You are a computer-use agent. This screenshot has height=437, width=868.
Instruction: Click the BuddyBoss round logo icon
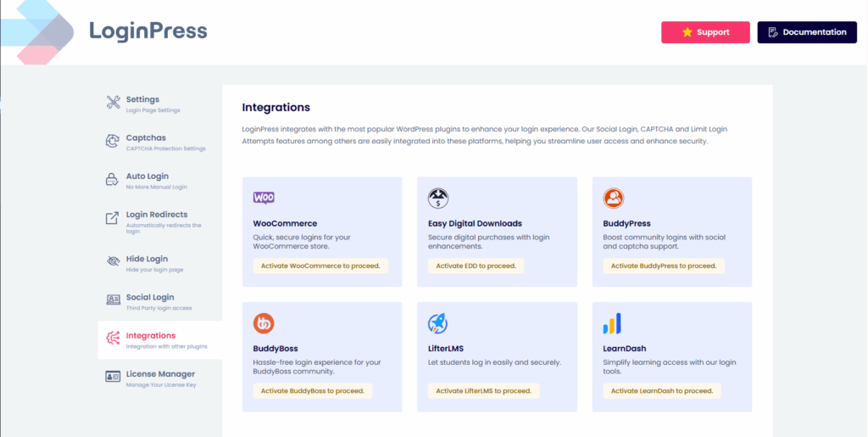[264, 323]
